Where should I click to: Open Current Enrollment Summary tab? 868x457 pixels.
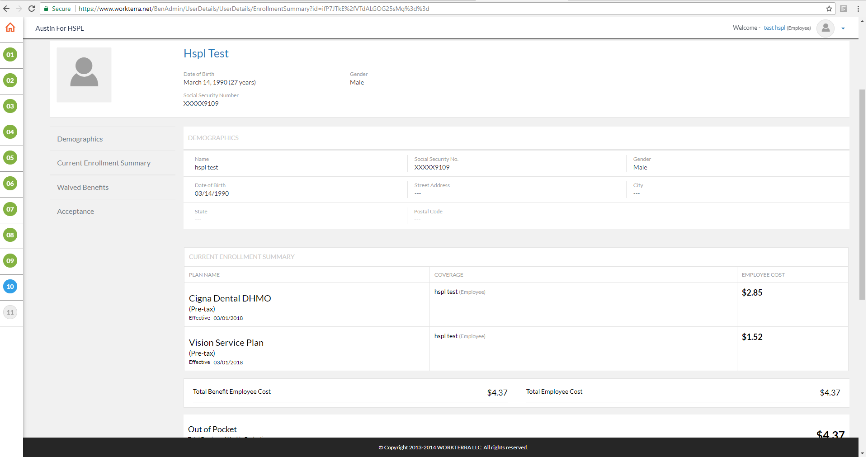(104, 163)
